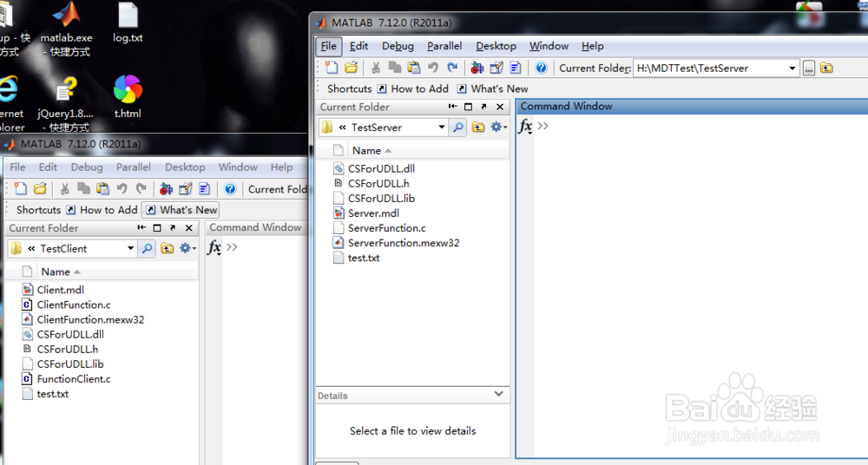Select FunctionClient.c file
Screen dimensions: 868x465
74,378
